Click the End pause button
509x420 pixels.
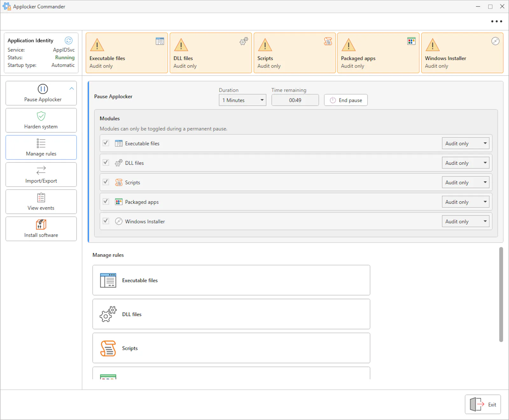coord(346,100)
